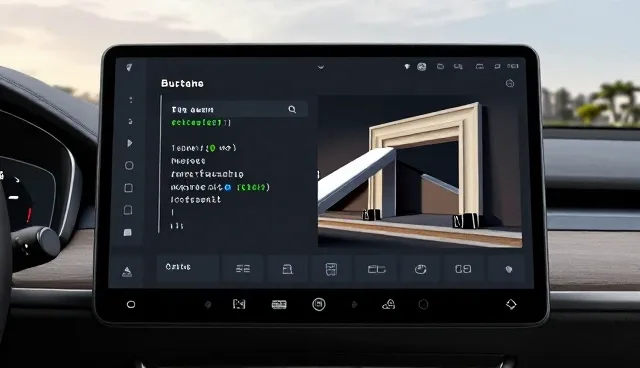The image size is (640, 368).
Task: Click the feather logo atop the left sidebar
Action: (x=129, y=67)
